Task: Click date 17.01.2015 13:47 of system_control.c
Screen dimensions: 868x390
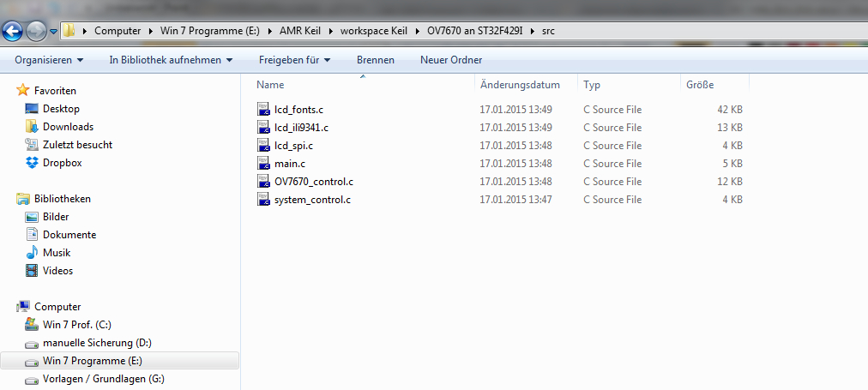Action: point(516,200)
